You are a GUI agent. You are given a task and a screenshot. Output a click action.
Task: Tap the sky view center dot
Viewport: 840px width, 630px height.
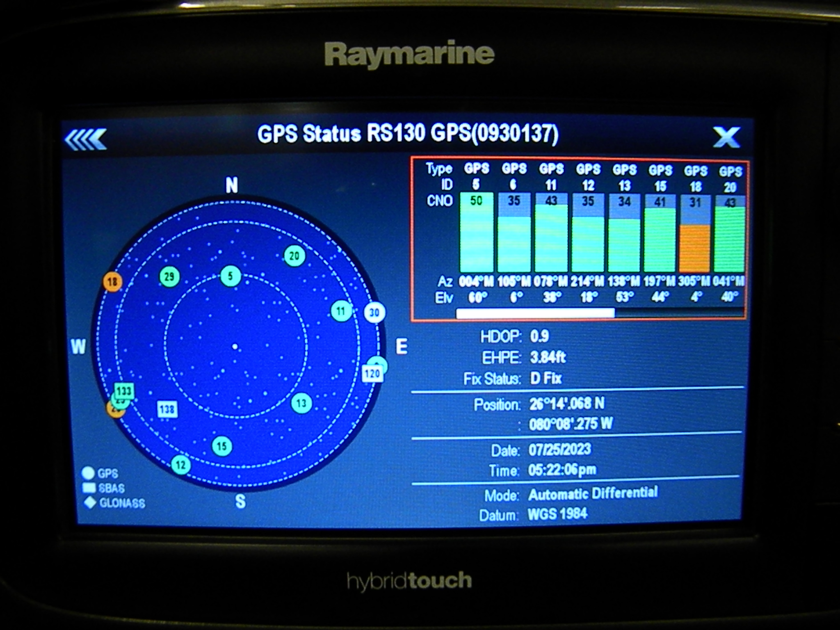[235, 347]
